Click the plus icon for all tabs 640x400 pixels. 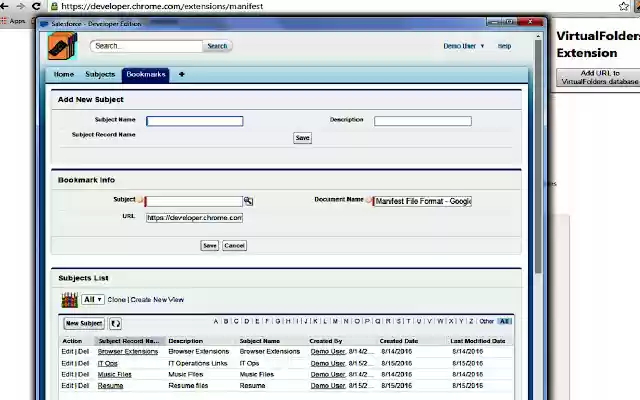[x=181, y=74]
